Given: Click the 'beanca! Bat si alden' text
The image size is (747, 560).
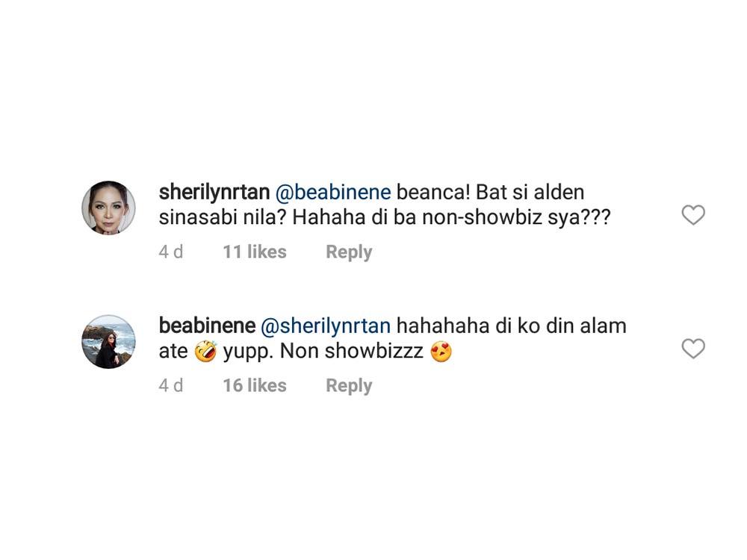Looking at the screenshot, I should pos(491,193).
